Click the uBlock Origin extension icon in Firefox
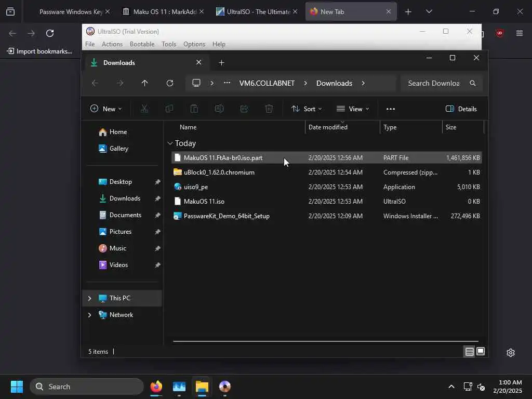532x399 pixels. (499, 33)
